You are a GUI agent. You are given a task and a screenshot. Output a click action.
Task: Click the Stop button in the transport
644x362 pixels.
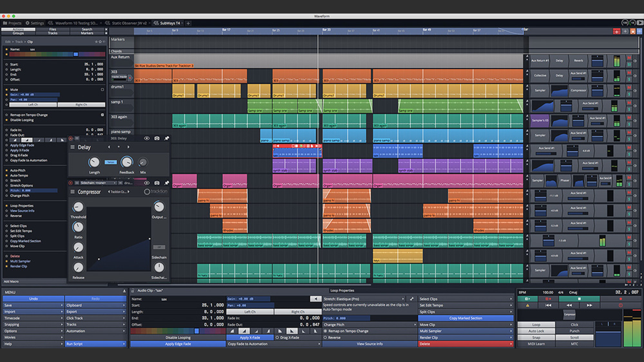(579, 299)
